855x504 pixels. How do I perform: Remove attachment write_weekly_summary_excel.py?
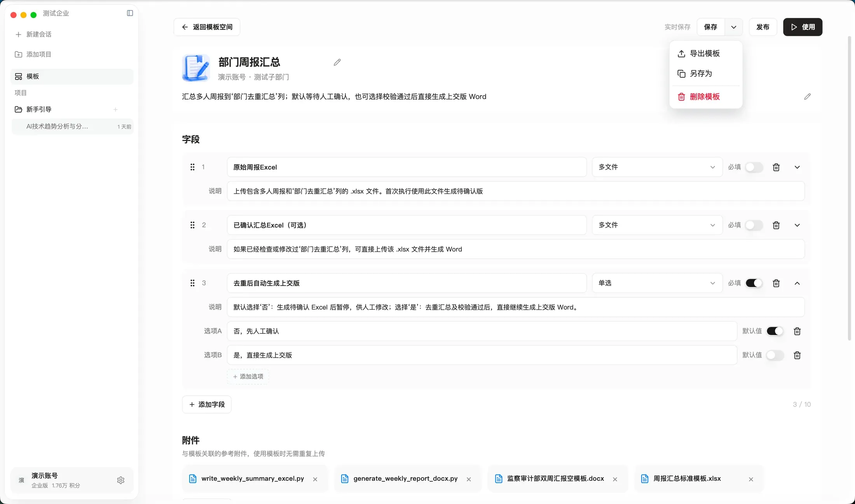pyautogui.click(x=315, y=479)
